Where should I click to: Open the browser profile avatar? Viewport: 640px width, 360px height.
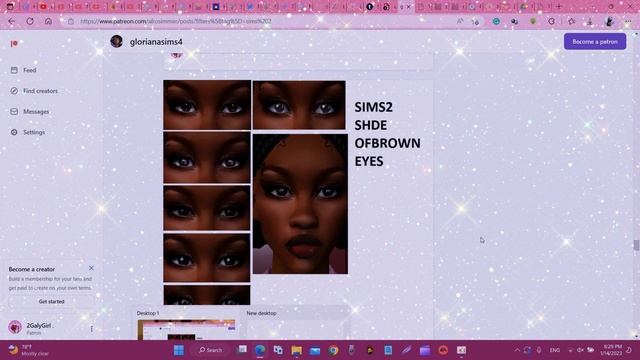coord(609,21)
